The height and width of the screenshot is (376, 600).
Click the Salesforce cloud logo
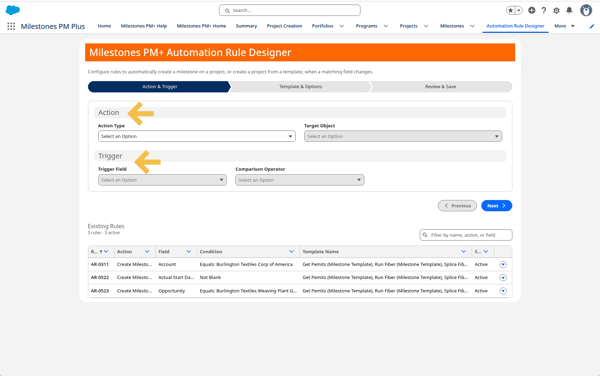coord(13,10)
